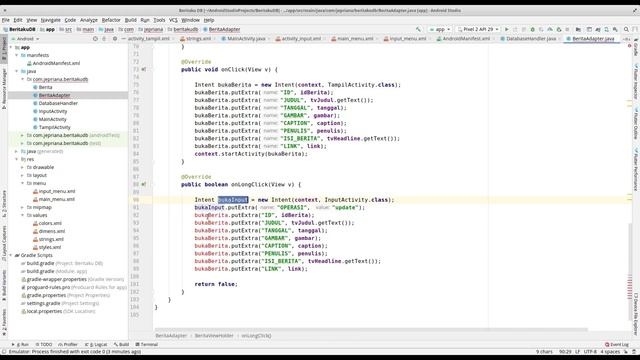Open the Event Log indicator

point(617,344)
